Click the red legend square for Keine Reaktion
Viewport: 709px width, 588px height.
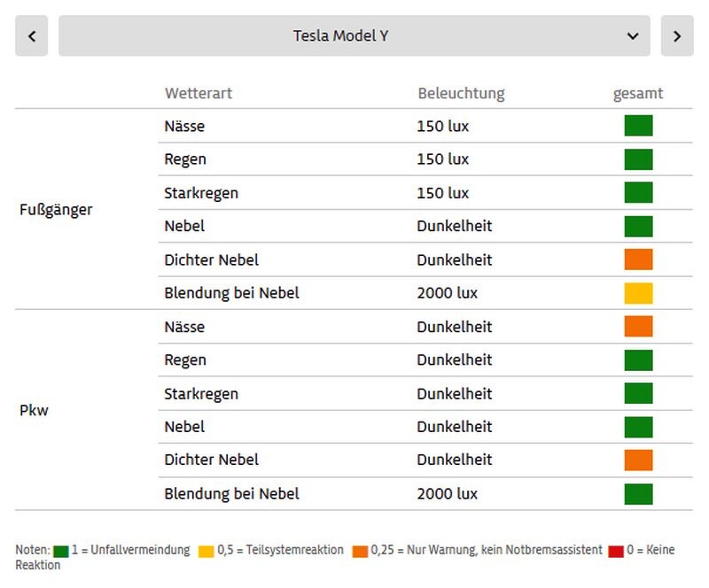616,551
